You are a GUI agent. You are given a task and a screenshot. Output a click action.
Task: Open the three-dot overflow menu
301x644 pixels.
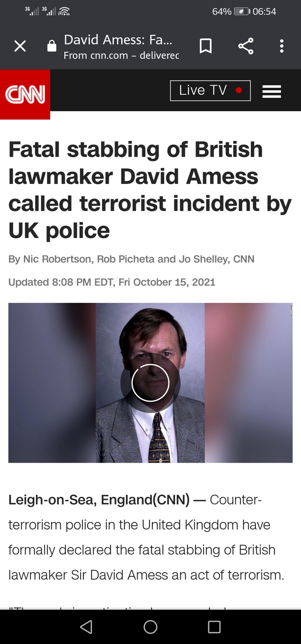point(282,46)
